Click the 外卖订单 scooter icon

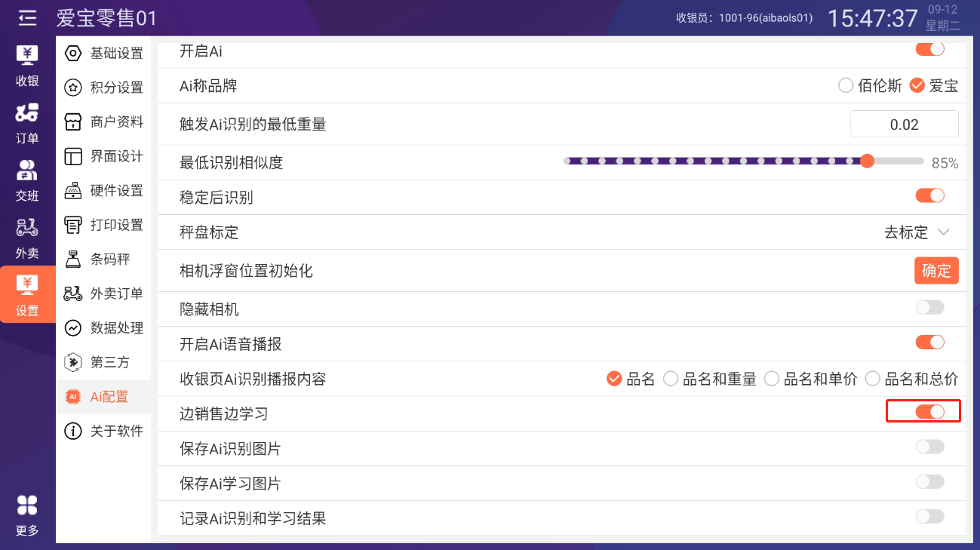coord(73,293)
